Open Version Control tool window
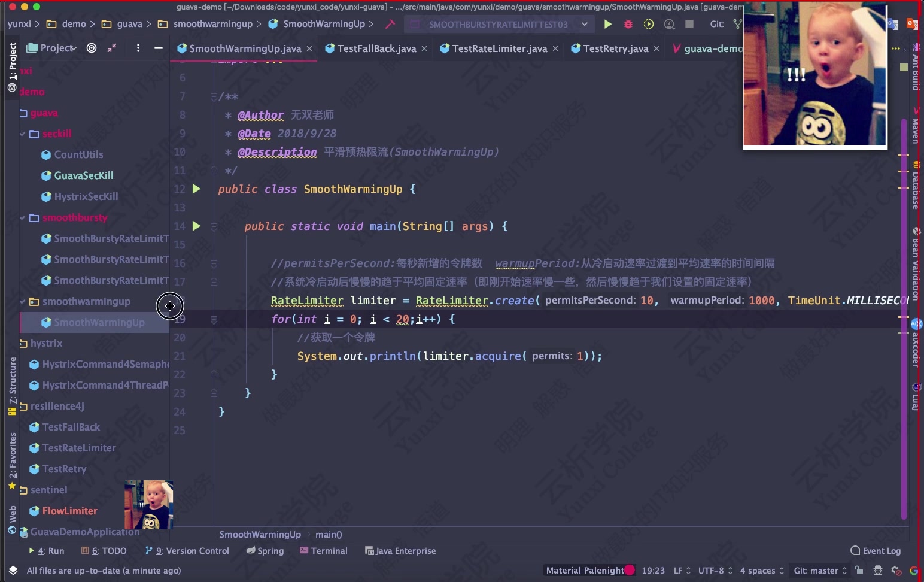 coord(187,551)
